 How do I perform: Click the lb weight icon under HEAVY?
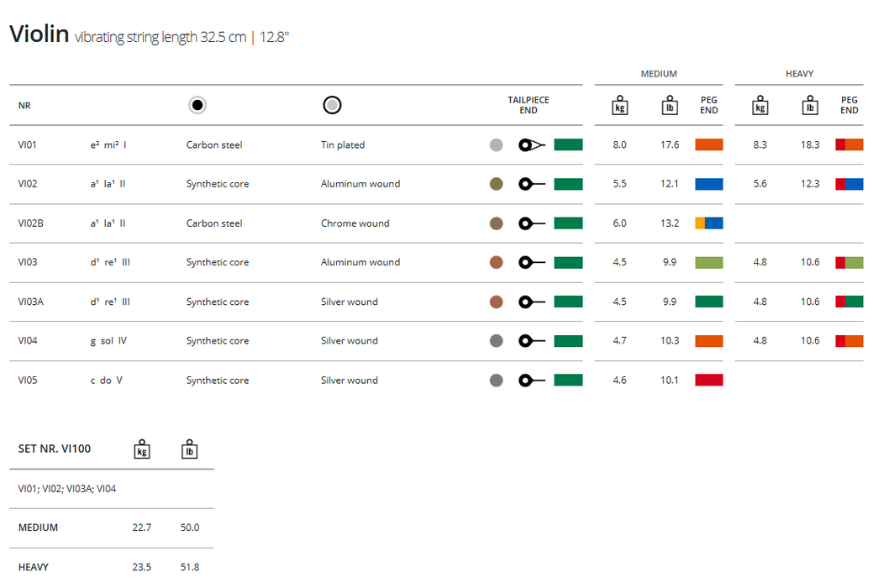click(x=810, y=106)
